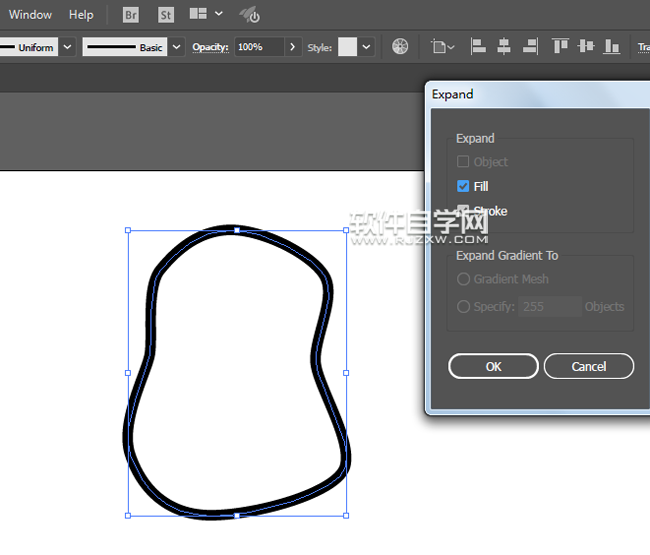Screen dimensions: 650x555
Task: Click horizontal align left icon
Action: (x=478, y=47)
